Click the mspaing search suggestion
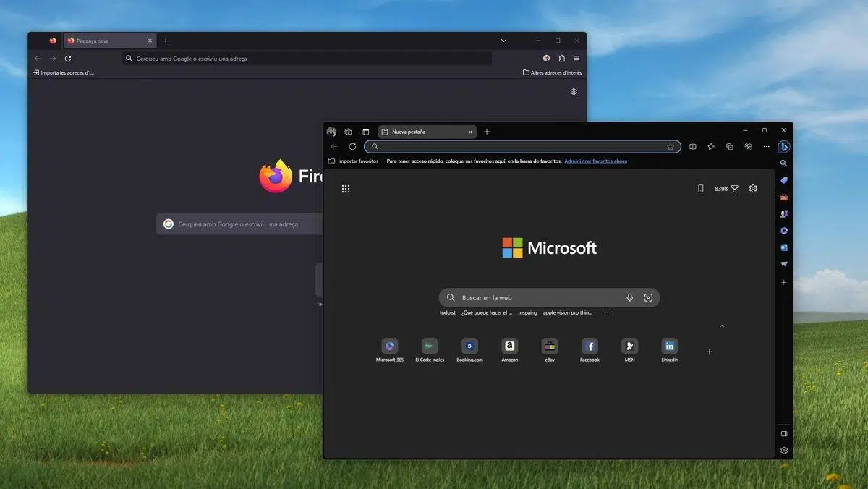Image resolution: width=868 pixels, height=489 pixels. [528, 312]
